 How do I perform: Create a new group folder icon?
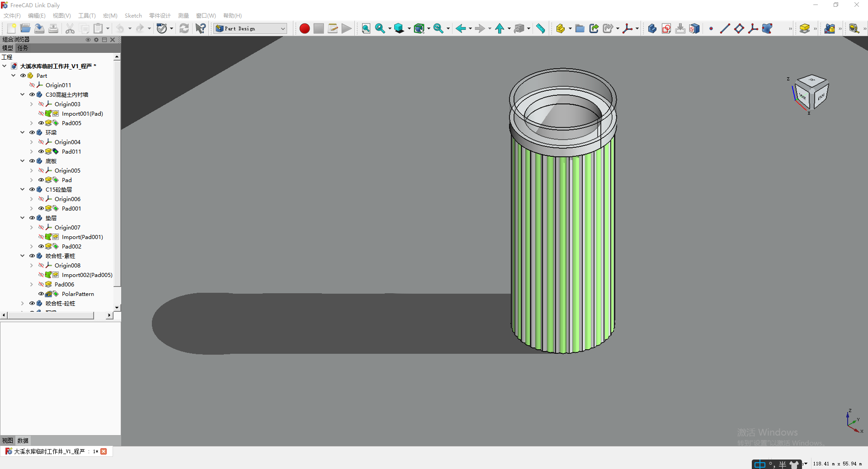580,28
